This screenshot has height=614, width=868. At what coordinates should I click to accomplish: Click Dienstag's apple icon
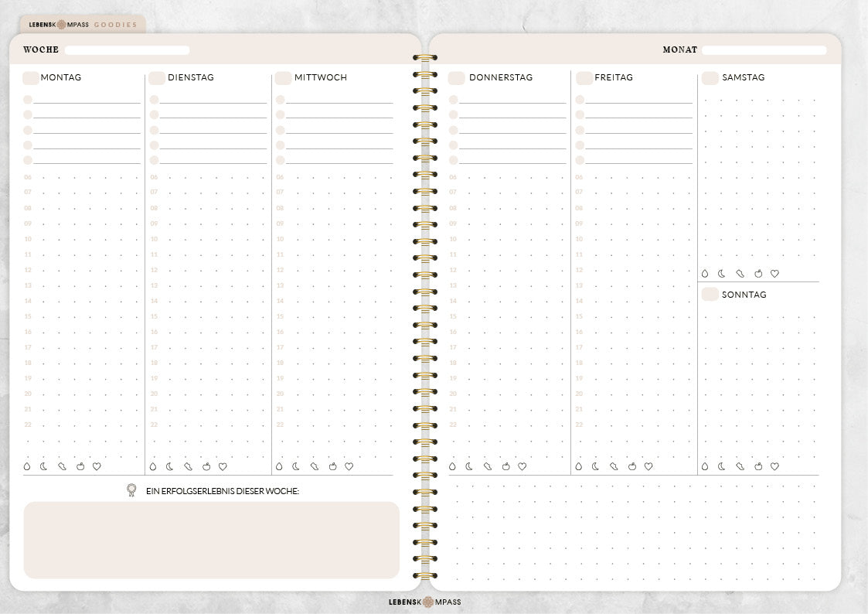point(206,467)
